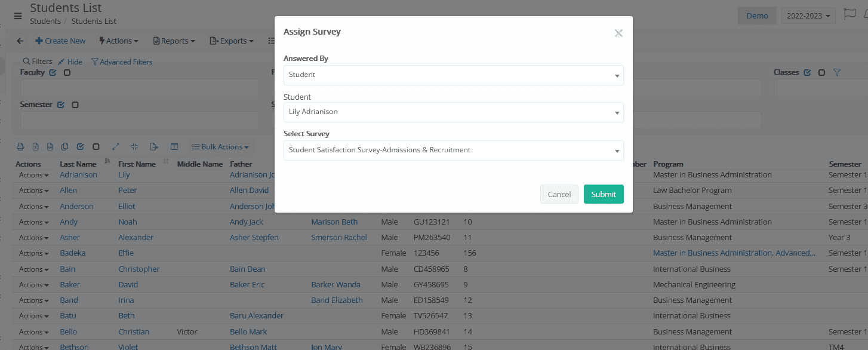868x350 pixels.
Task: Click the CSV export icon above the table
Action: (50, 147)
